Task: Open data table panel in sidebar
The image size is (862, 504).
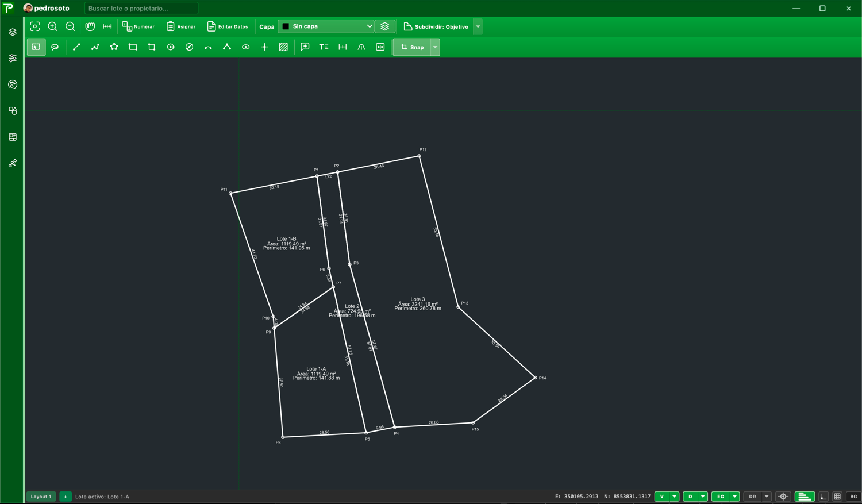Action: [13, 137]
